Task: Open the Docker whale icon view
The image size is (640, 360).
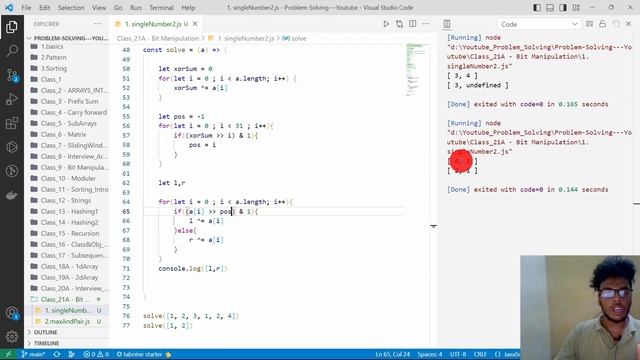Action: coord(12,196)
